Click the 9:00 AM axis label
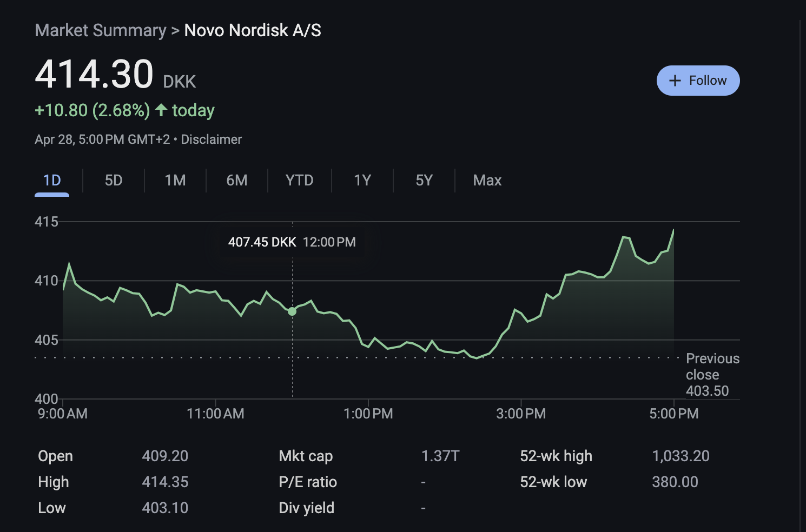Image resolution: width=806 pixels, height=532 pixels. 62,414
